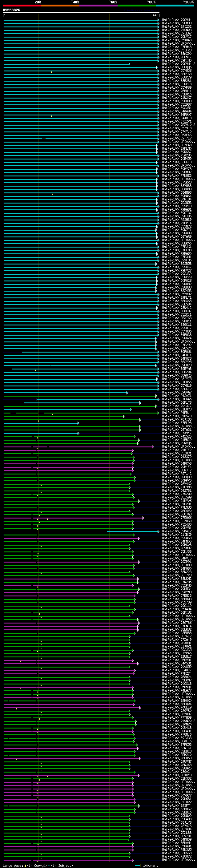Select the UniRef100_C1E8Y8 label
Image resolution: width=197 pixels, height=868 pixels.
[177, 410]
